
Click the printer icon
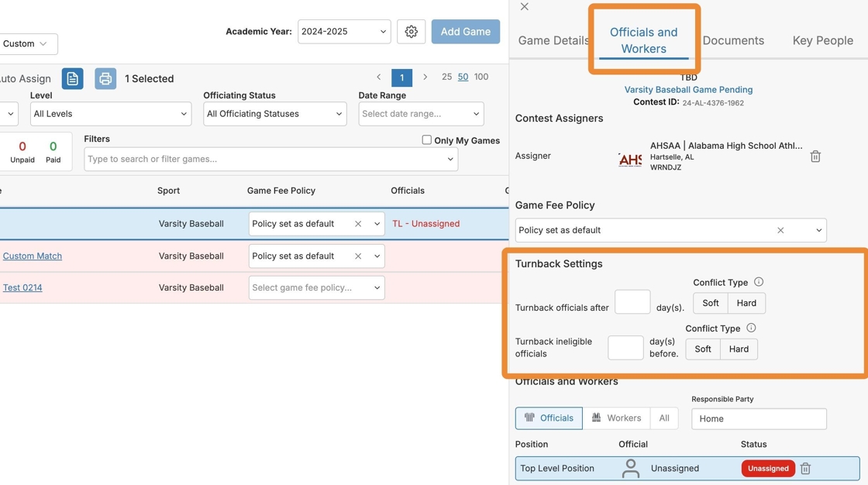coord(105,78)
